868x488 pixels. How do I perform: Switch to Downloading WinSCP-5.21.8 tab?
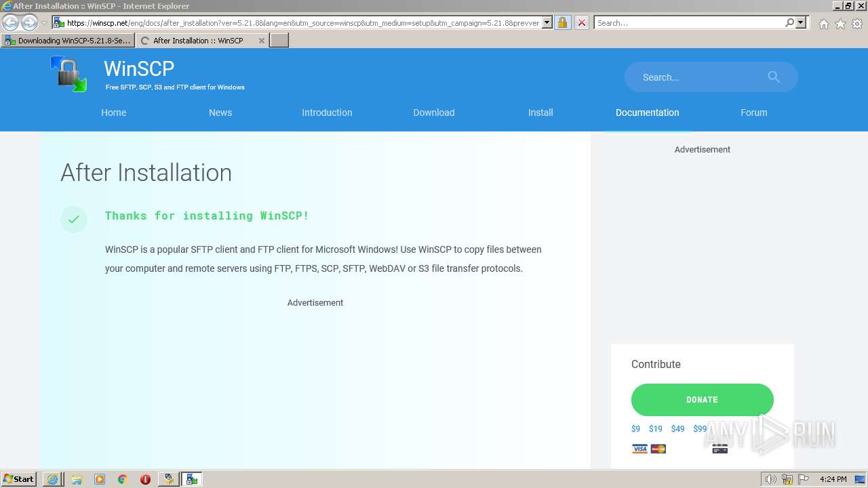pos(67,41)
